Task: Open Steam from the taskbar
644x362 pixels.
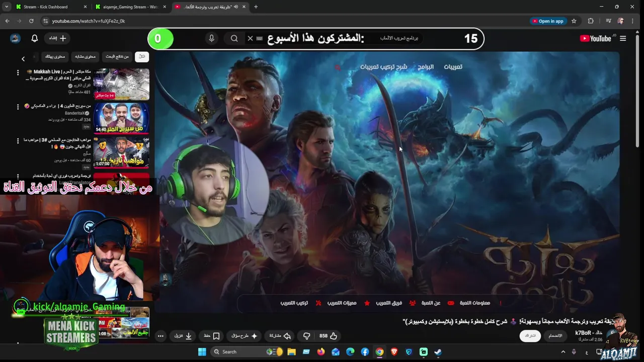Action: pos(438,352)
